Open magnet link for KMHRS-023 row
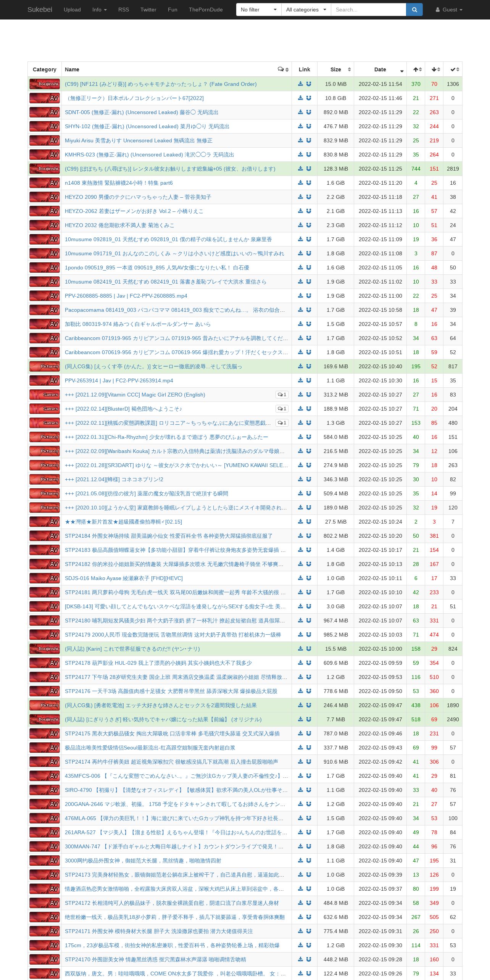The image size is (490, 980). [309, 155]
